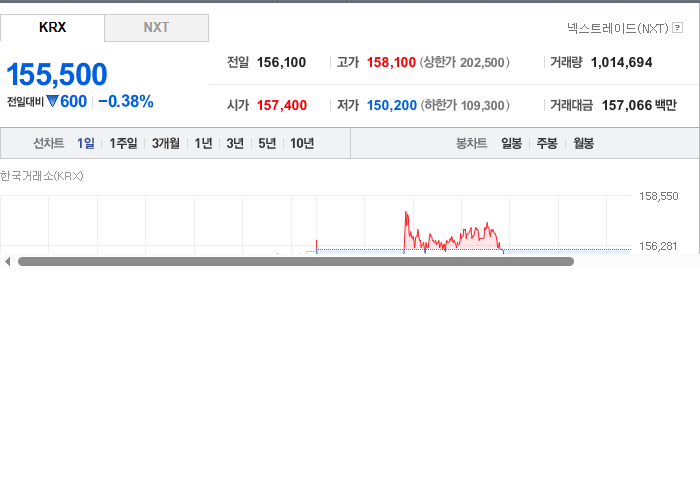
Task: Select the 1년 line chart period
Action: 203,143
